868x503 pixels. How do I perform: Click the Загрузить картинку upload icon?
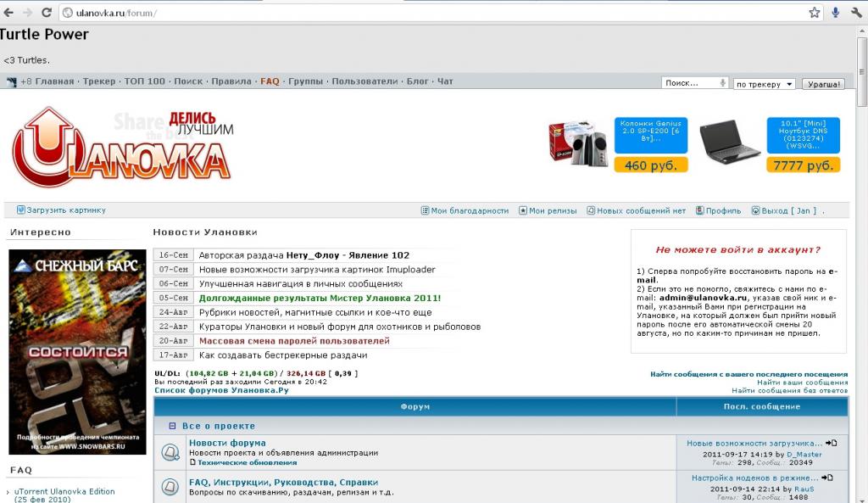tap(21, 210)
